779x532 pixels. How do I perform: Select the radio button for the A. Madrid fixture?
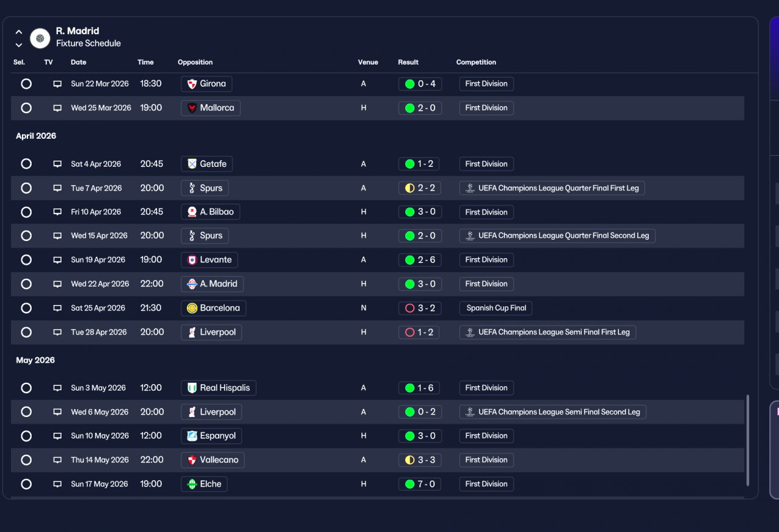tap(26, 284)
